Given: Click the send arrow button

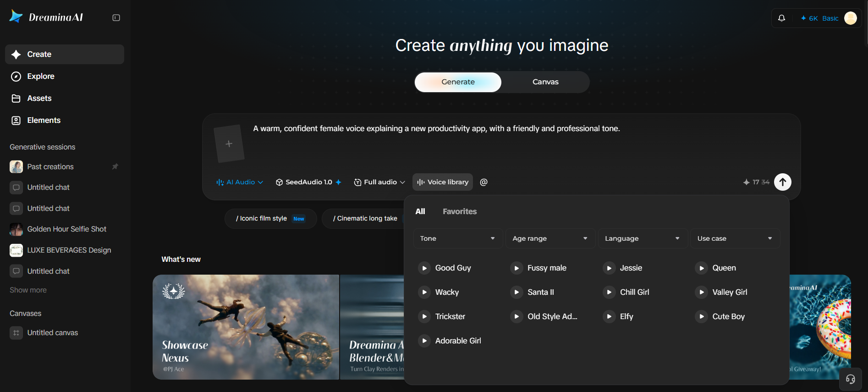Looking at the screenshot, I should coord(783,182).
